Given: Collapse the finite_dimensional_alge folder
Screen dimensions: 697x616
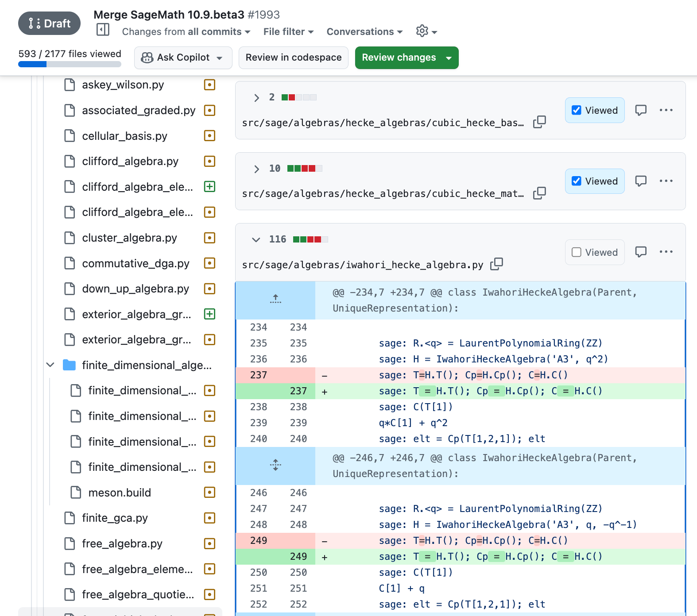Looking at the screenshot, I should [x=50, y=365].
